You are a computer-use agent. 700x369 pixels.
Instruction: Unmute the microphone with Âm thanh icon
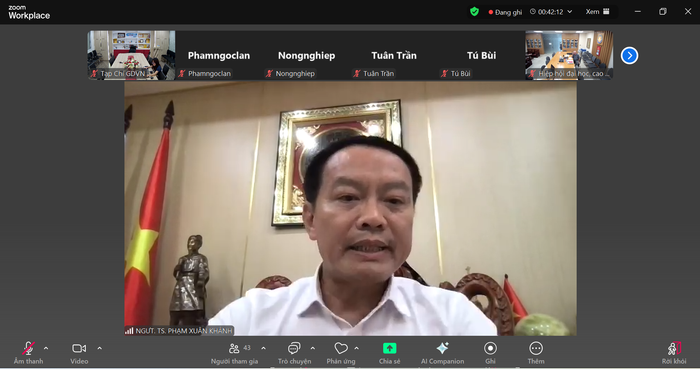coord(28,348)
